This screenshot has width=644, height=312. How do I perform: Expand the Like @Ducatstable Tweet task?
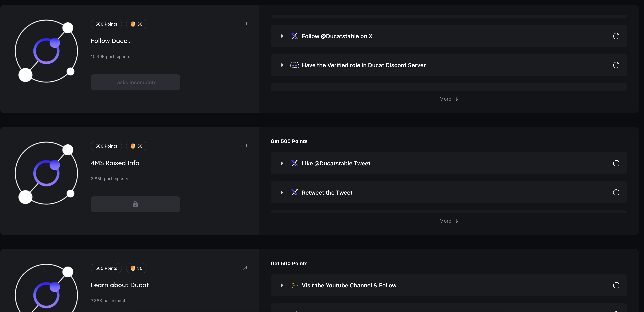click(282, 163)
